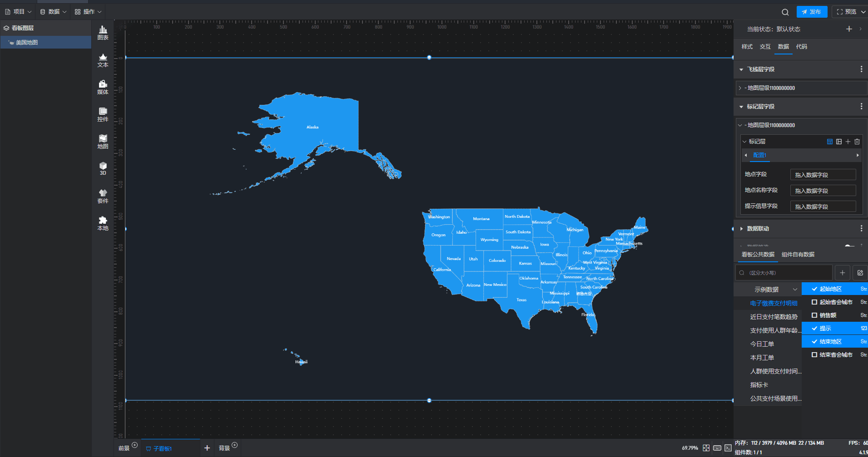Switch to the 样式 tab
Image resolution: width=868 pixels, height=457 pixels.
[x=747, y=47]
